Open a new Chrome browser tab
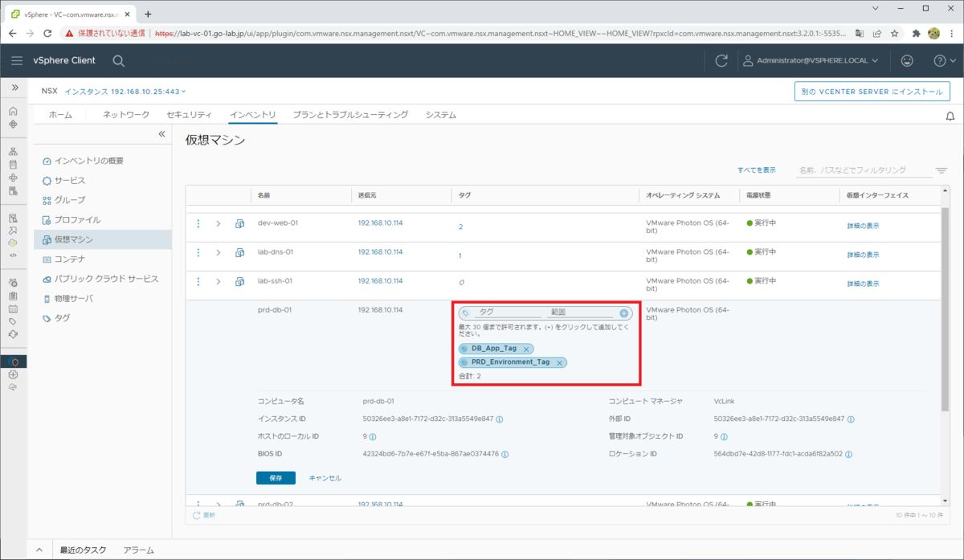The width and height of the screenshot is (964, 560). coord(148,14)
